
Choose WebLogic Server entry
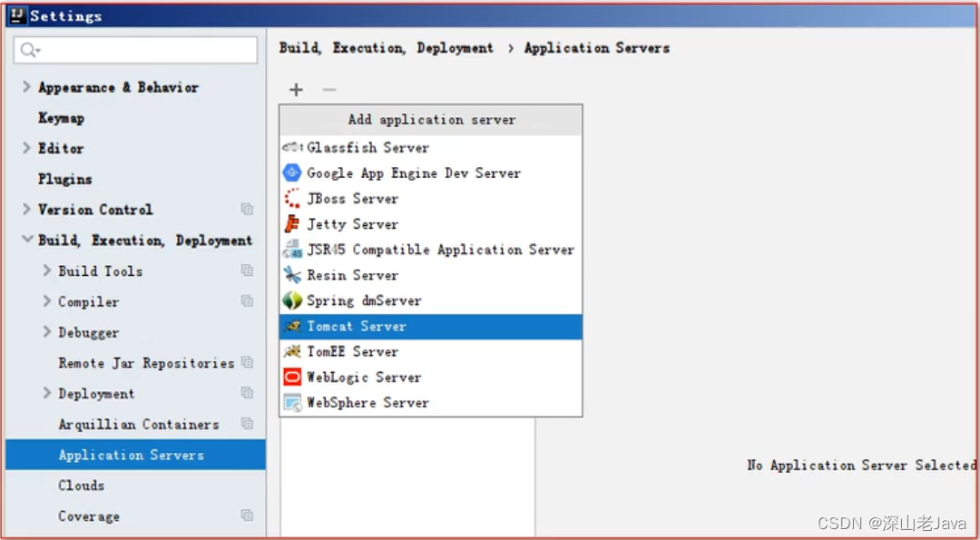431,377
